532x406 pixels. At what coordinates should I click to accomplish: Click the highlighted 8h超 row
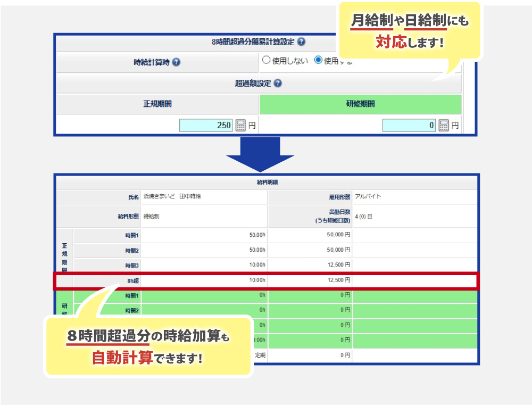(266, 280)
